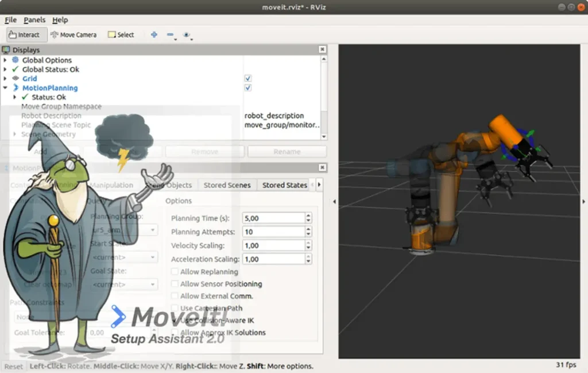Image resolution: width=588 pixels, height=373 pixels.
Task: Click the camera icon next to Measure tool
Action: point(186,35)
